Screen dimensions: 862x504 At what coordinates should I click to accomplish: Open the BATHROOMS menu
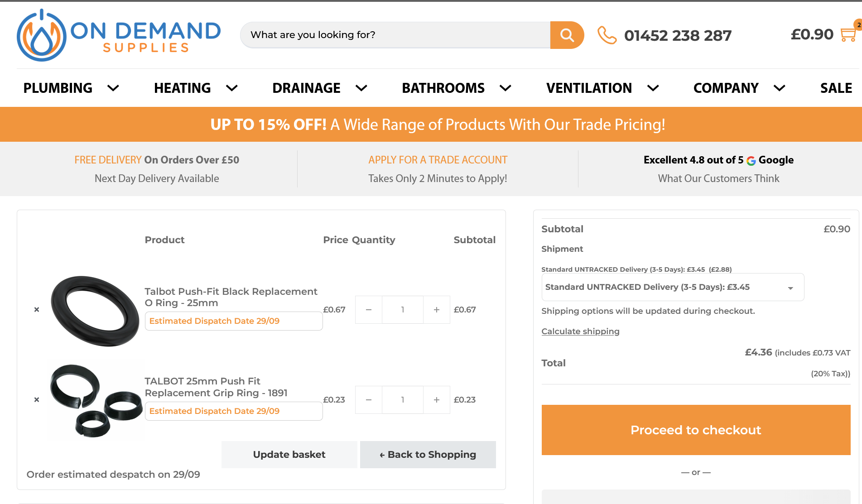coord(443,88)
